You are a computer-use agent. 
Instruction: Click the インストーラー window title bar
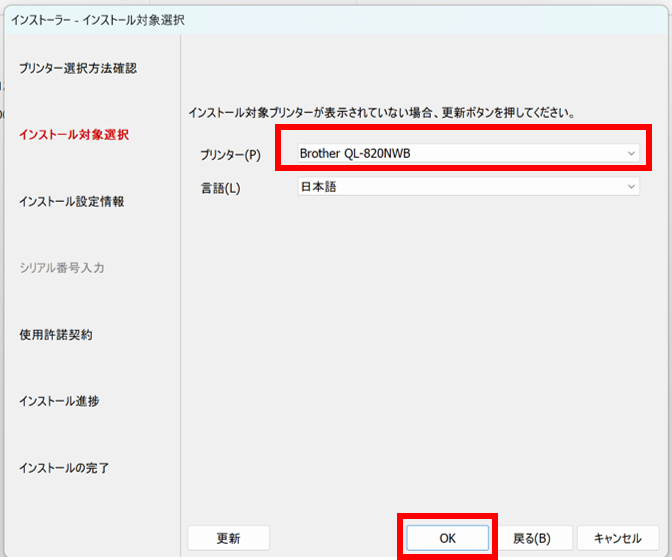pyautogui.click(x=336, y=20)
